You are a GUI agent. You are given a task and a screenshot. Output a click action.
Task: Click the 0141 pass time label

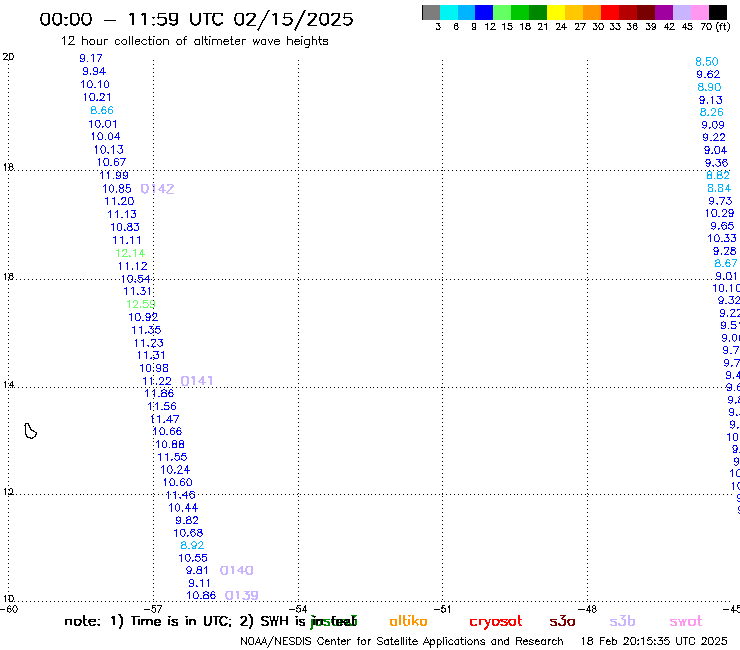tap(197, 380)
